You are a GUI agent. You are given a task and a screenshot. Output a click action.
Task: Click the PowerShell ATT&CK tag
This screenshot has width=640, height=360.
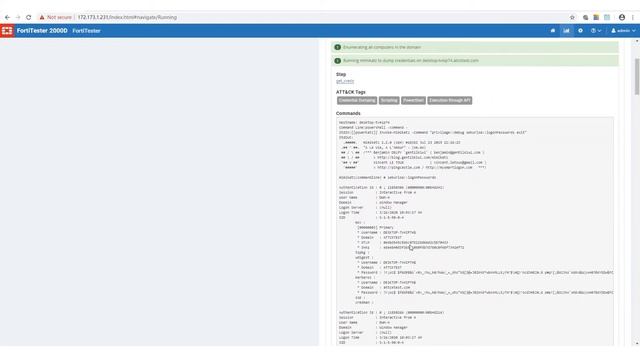coord(413,100)
